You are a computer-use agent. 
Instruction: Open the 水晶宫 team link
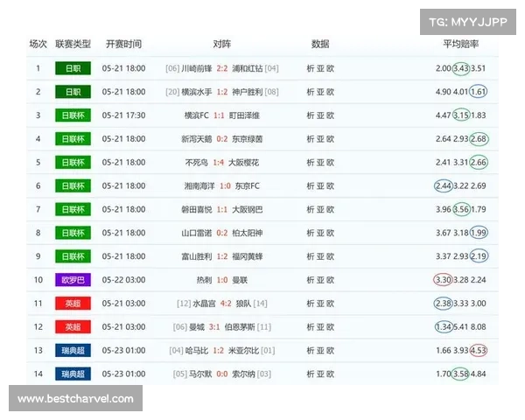point(204,304)
